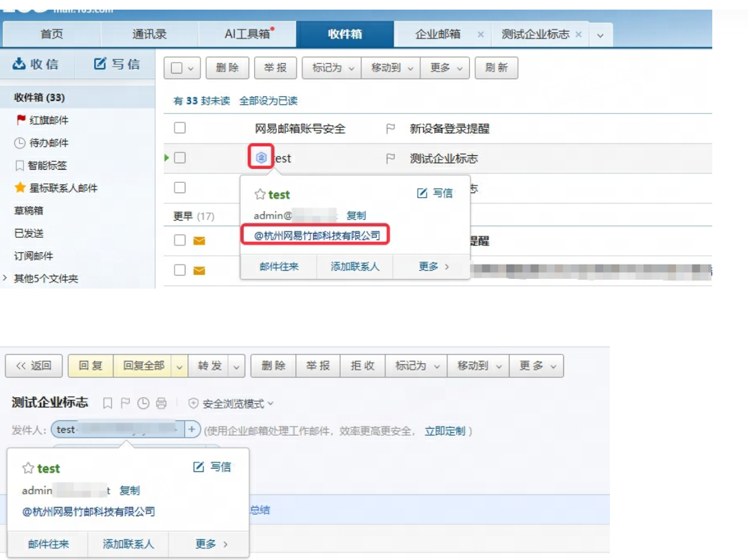Close the 测试企业标志 tab
The height and width of the screenshot is (560, 748).
578,34
